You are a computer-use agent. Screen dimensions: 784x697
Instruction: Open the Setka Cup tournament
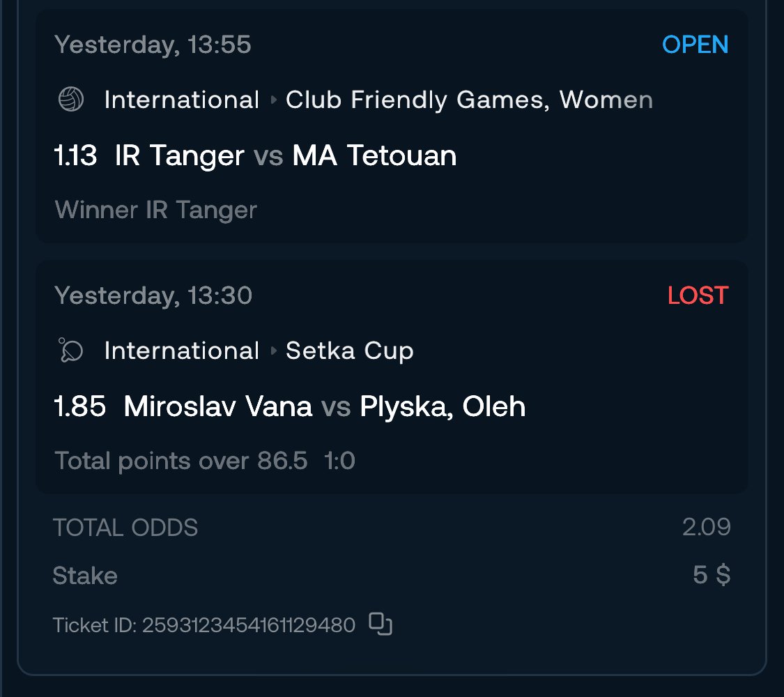click(350, 351)
